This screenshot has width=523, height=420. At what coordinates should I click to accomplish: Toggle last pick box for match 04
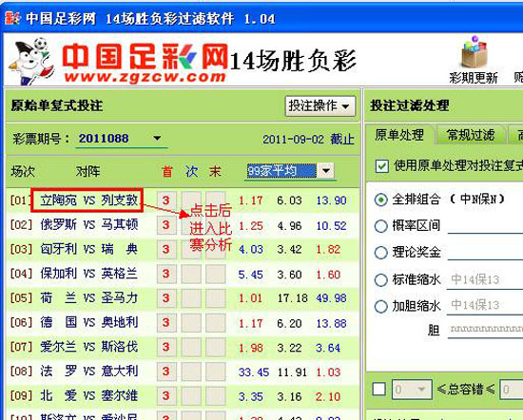[216, 274]
